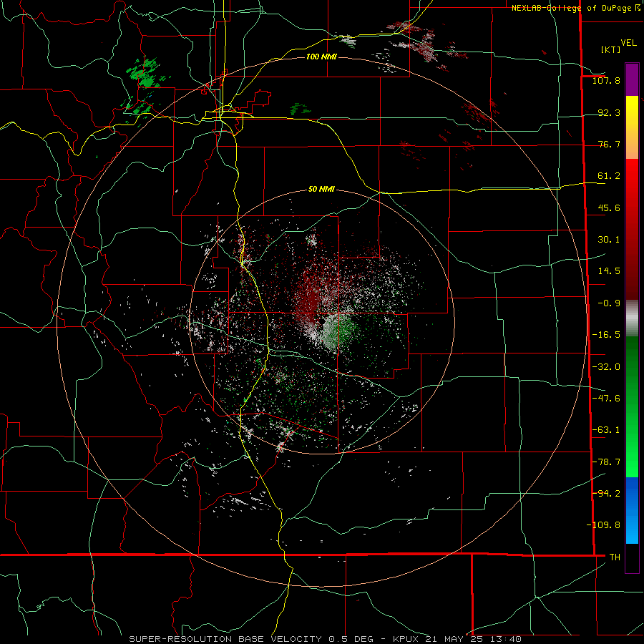Click the 45.6 legend value

pyautogui.click(x=609, y=208)
